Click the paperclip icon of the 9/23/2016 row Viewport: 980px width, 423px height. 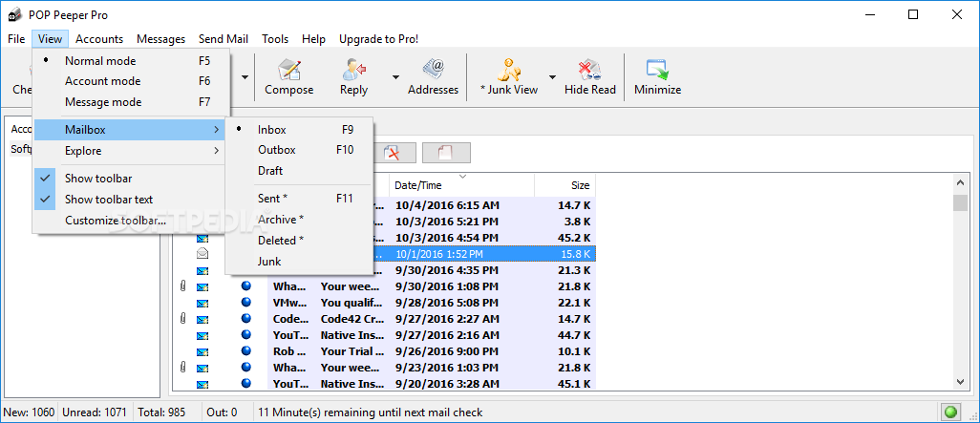click(182, 367)
